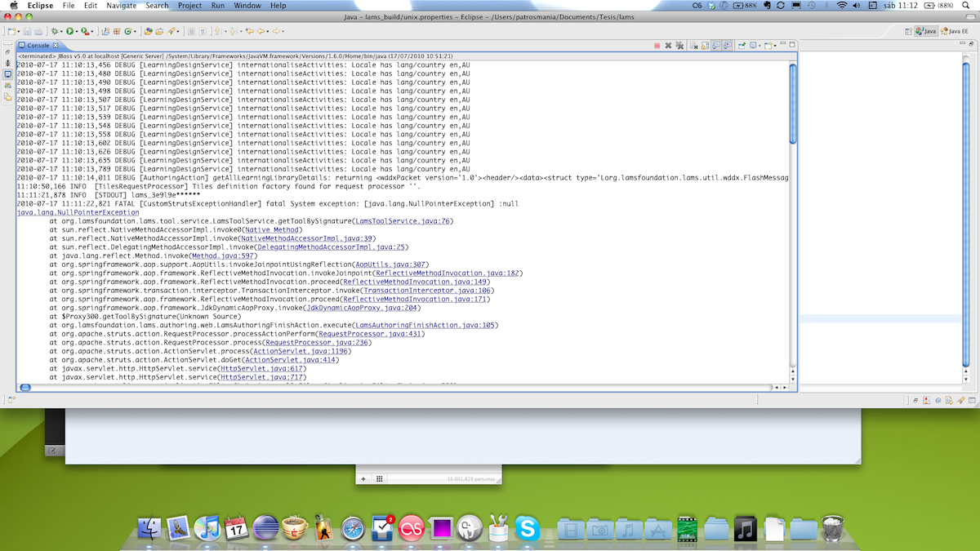
Task: Open Skype from the dock
Action: 528,529
